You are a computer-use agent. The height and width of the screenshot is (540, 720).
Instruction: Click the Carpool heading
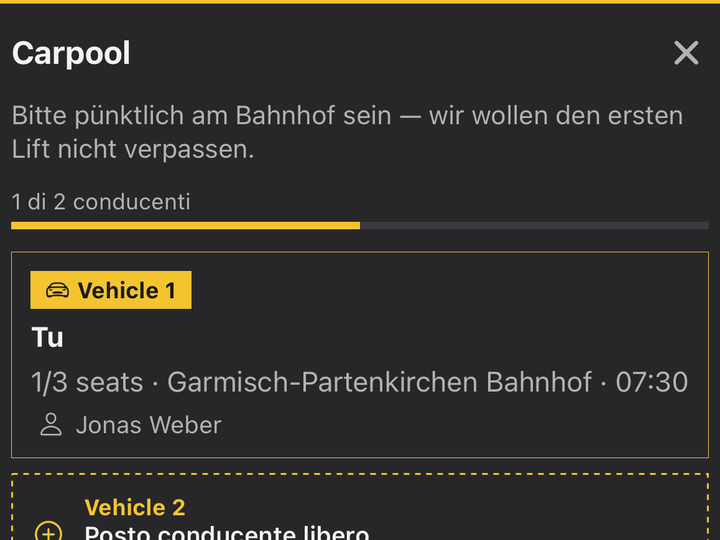[71, 53]
